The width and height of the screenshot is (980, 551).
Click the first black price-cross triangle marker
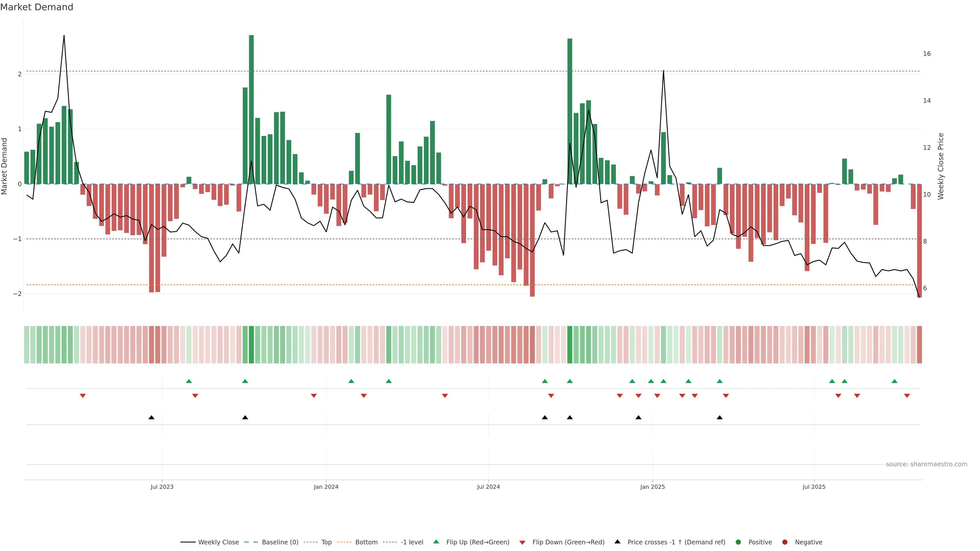(151, 418)
